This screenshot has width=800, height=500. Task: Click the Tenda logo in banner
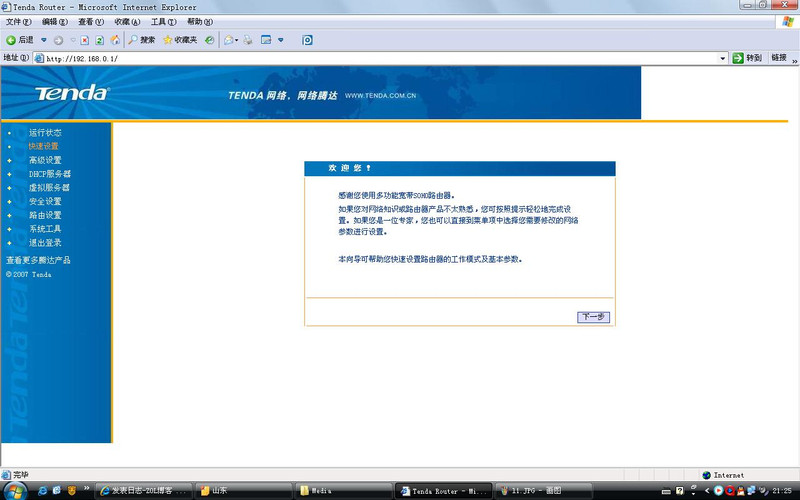[x=72, y=93]
